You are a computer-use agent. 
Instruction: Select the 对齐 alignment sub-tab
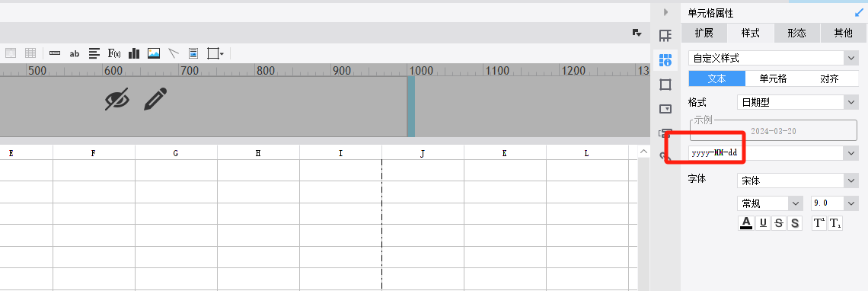tap(829, 78)
